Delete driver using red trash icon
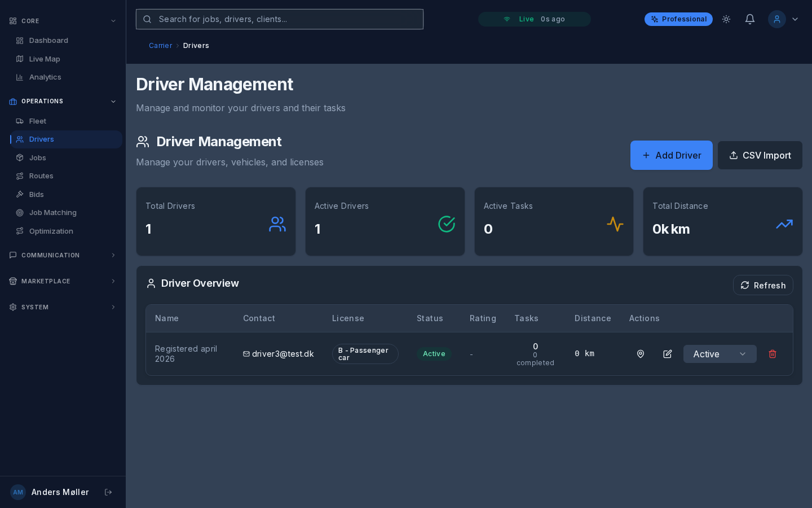The height and width of the screenshot is (508, 812). (x=773, y=354)
